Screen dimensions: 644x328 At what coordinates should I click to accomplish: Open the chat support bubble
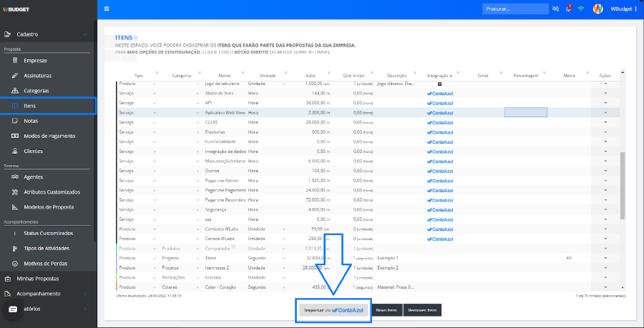click(13, 309)
